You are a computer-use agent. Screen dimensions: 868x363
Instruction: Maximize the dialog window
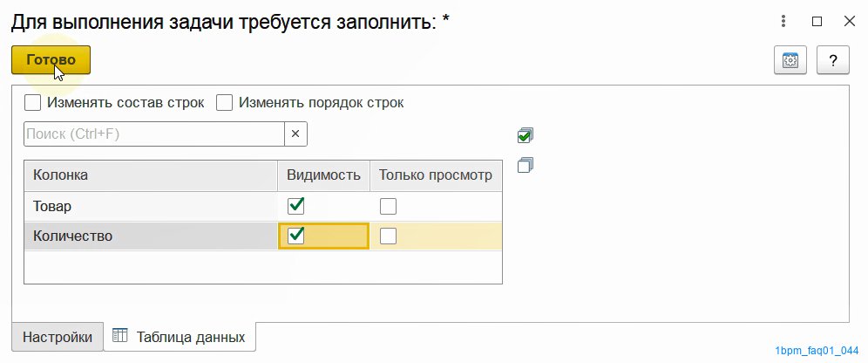click(x=817, y=22)
